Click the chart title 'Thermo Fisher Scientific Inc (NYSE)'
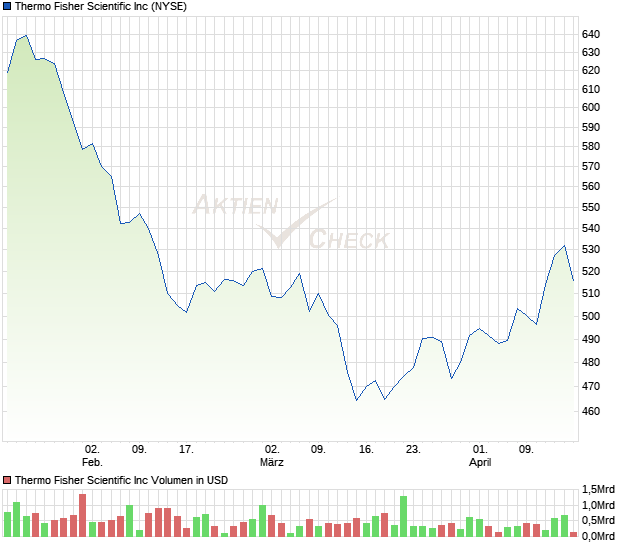 101,6
